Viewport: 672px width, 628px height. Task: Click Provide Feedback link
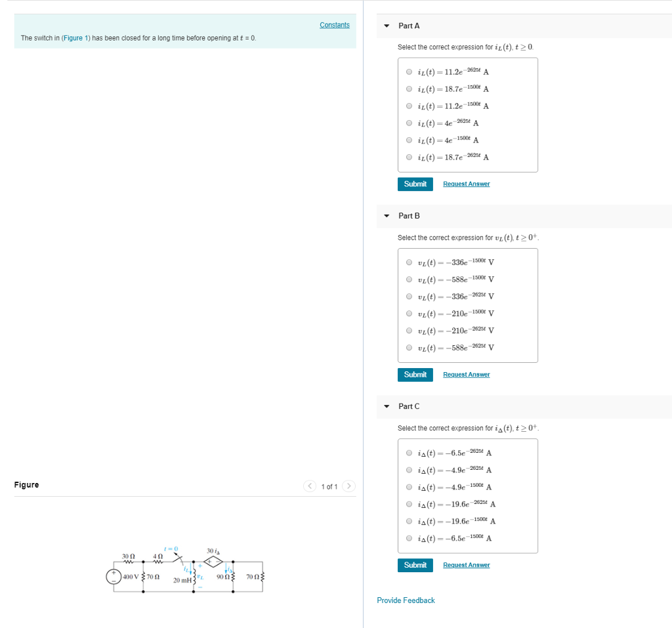406,600
